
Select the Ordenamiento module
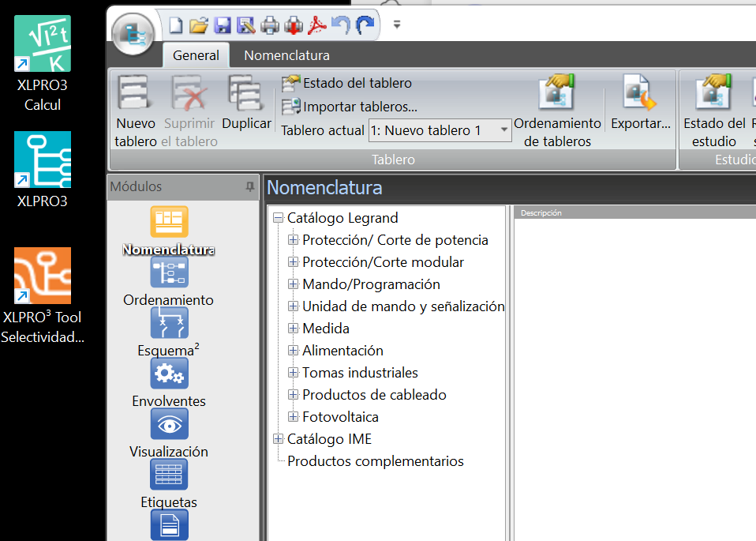coord(169,282)
